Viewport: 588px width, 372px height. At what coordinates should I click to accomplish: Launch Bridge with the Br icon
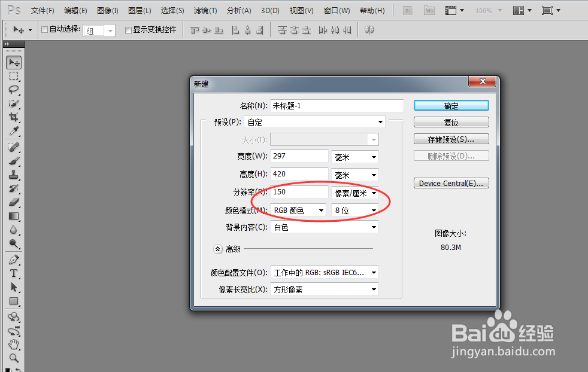(408, 11)
